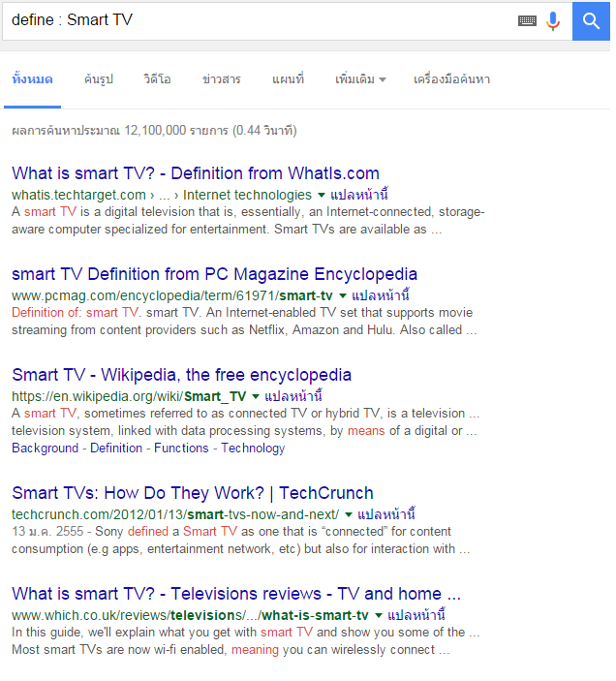616x681 pixels.
Task: Expand the arrow beside en.wikipedia.org URL
Action: (256, 396)
